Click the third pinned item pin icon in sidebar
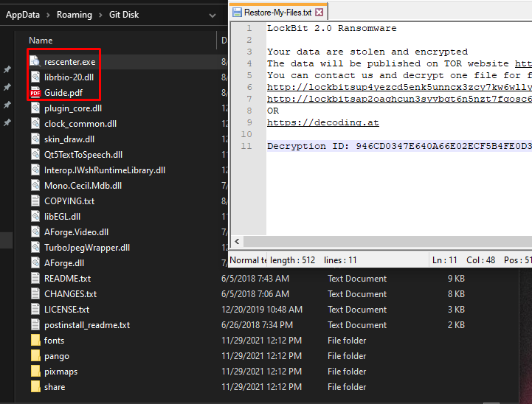 tap(7, 105)
